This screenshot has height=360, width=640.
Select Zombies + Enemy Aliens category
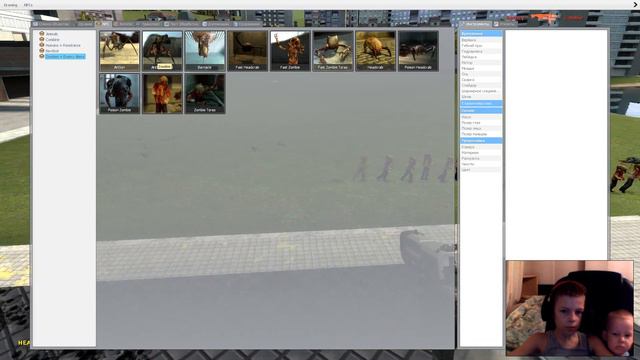(65, 56)
